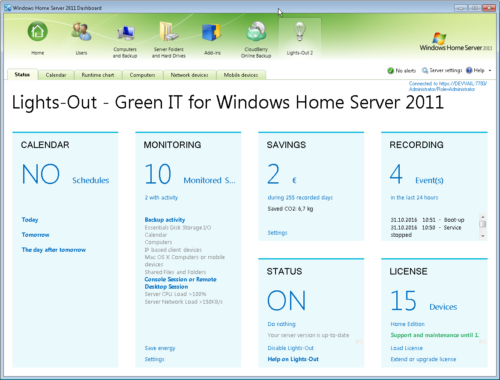Image resolution: width=500 pixels, height=380 pixels.
Task: Click the 2 with activity link
Action: click(x=161, y=197)
